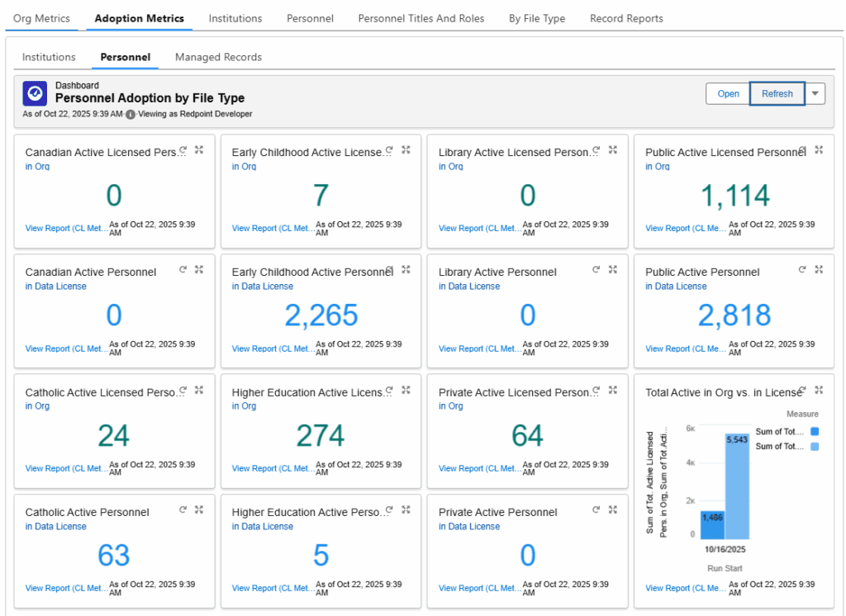Expand the Catholic Active Licensed Personnel widget
The width and height of the screenshot is (846, 616).
(x=198, y=390)
